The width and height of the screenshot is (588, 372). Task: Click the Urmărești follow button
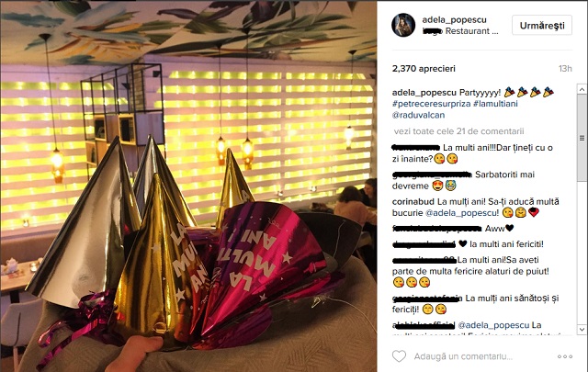pyautogui.click(x=542, y=25)
